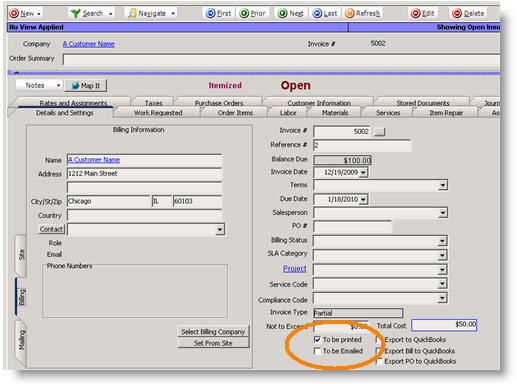Open the Purchase Orders tab
The height and width of the screenshot is (384, 517).
[x=219, y=103]
